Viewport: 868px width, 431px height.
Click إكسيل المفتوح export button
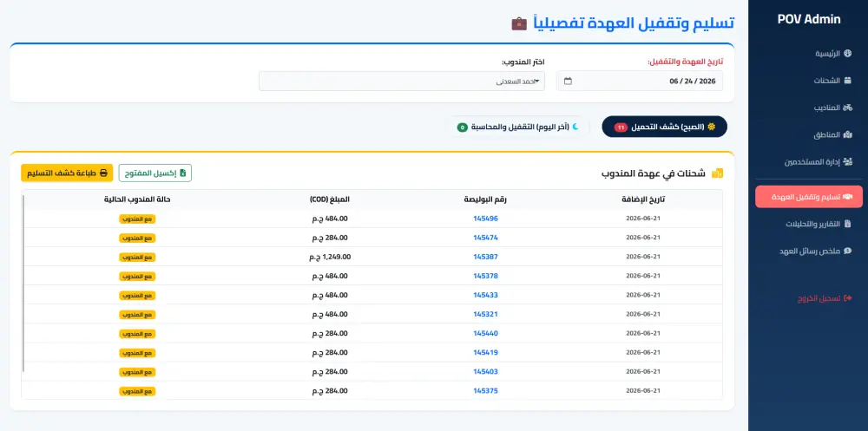click(155, 173)
